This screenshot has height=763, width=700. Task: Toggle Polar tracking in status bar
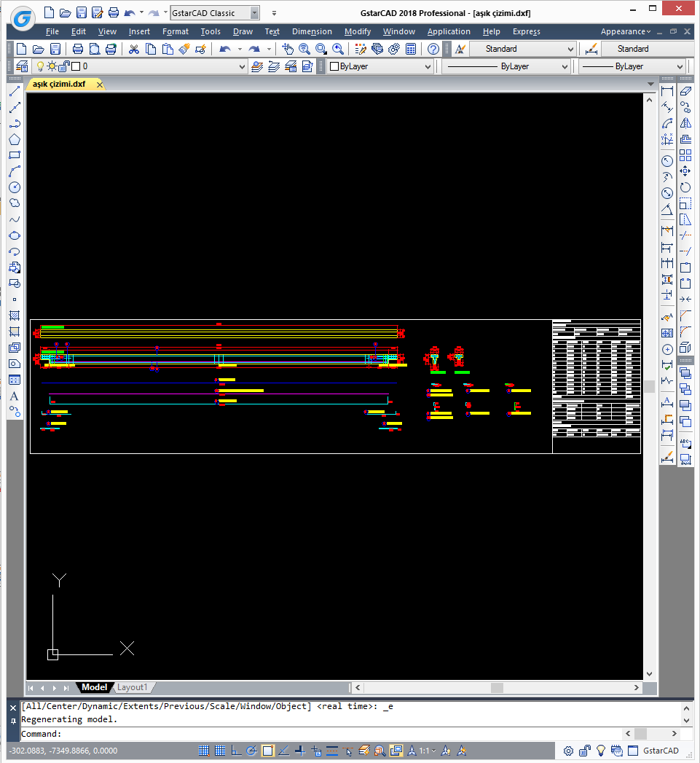[251, 751]
